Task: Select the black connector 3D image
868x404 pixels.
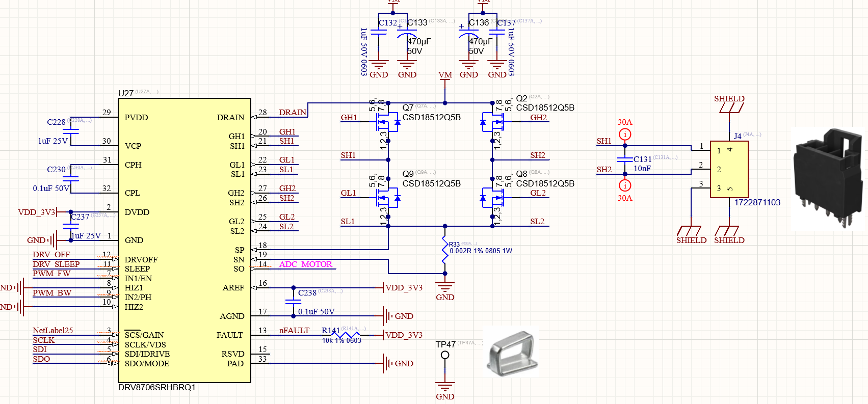Action: (x=829, y=177)
